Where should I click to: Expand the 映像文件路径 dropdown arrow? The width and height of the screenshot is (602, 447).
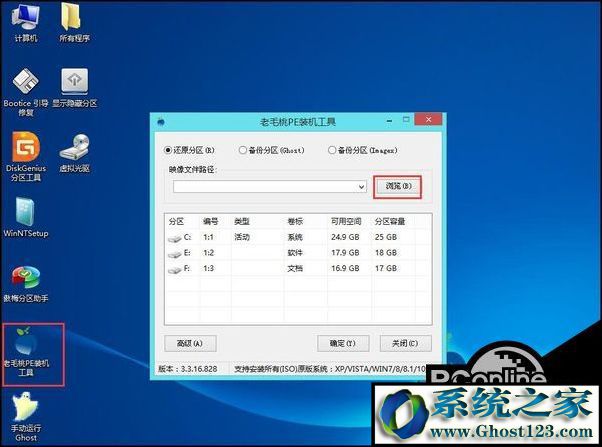pos(361,187)
